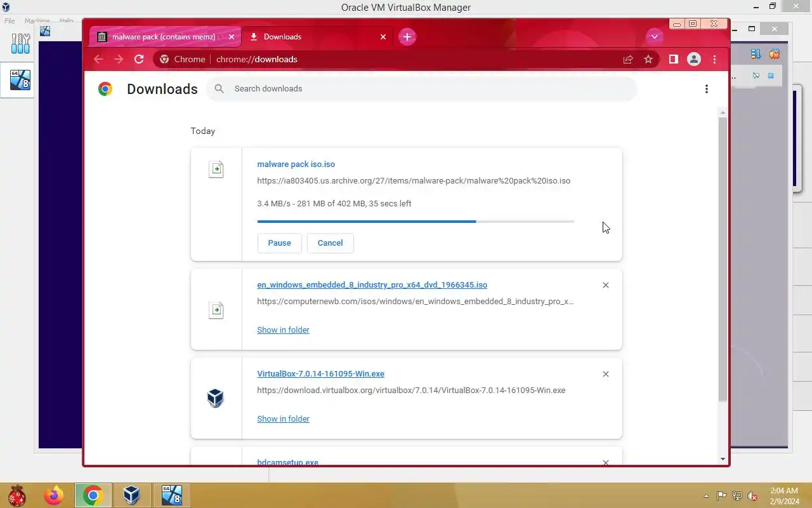Image resolution: width=812 pixels, height=508 pixels.
Task: Click the Windows 8 VM taskbar button
Action: click(172, 495)
